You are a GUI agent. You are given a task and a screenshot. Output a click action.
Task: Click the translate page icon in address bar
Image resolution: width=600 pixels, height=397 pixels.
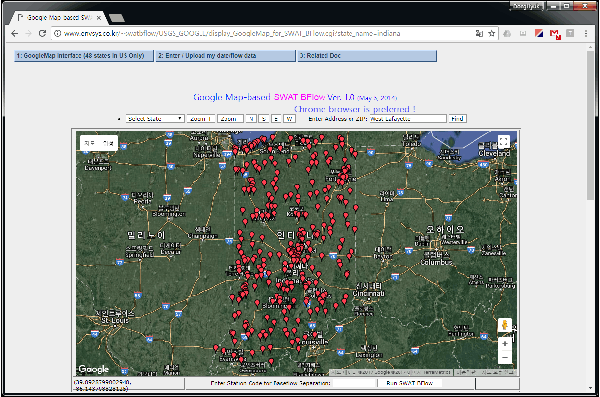click(x=479, y=34)
